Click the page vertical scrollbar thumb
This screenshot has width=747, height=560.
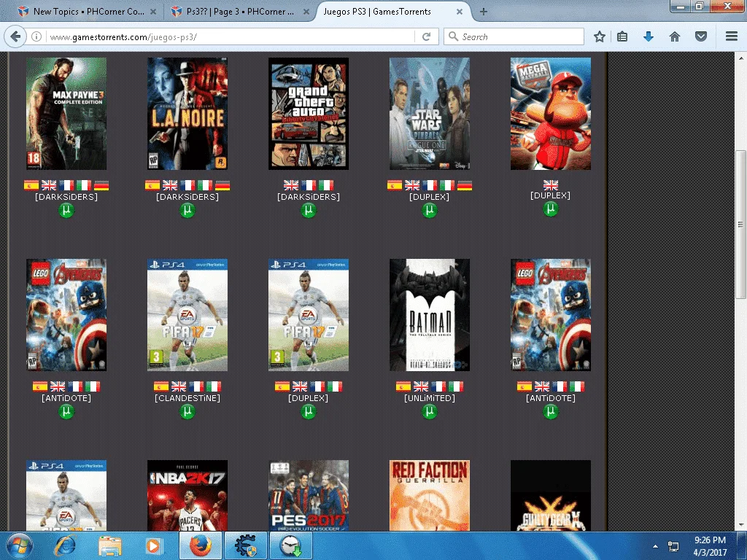click(x=740, y=225)
